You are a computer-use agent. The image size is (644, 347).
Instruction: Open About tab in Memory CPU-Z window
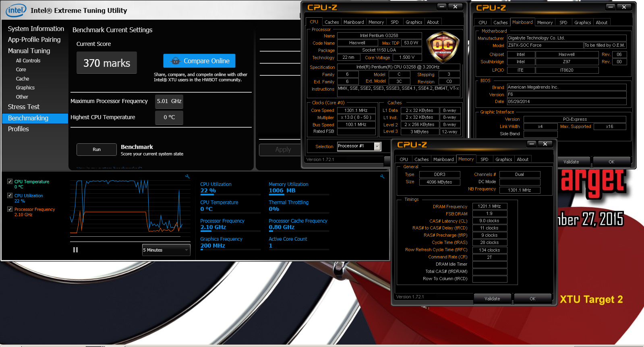(x=523, y=159)
